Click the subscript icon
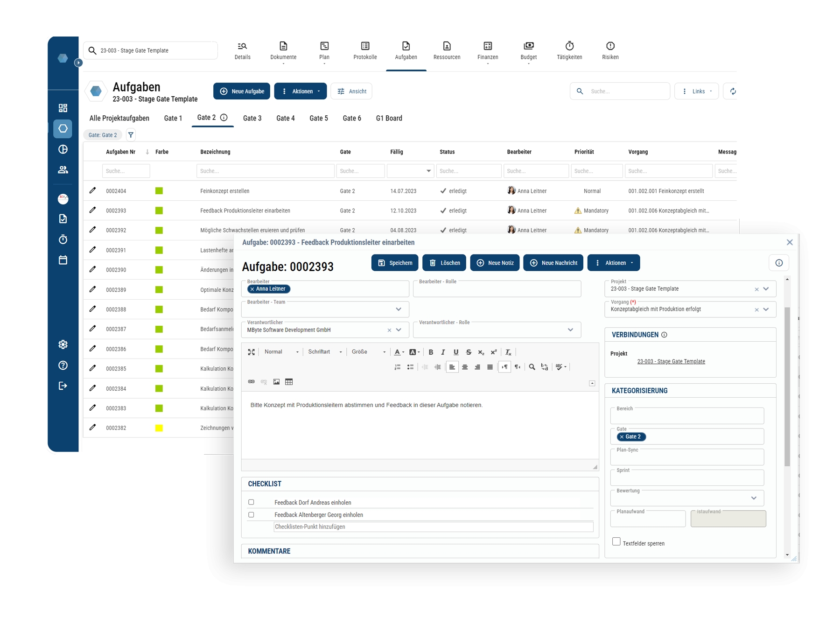840x618 pixels. [481, 352]
